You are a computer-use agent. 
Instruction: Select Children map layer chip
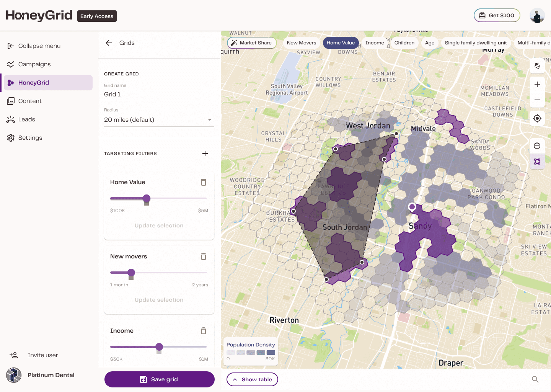click(404, 43)
